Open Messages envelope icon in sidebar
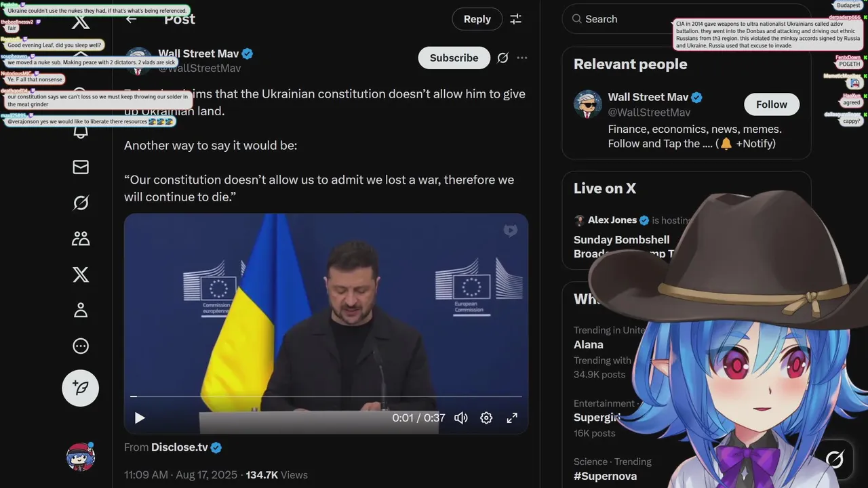868x488 pixels. [81, 167]
